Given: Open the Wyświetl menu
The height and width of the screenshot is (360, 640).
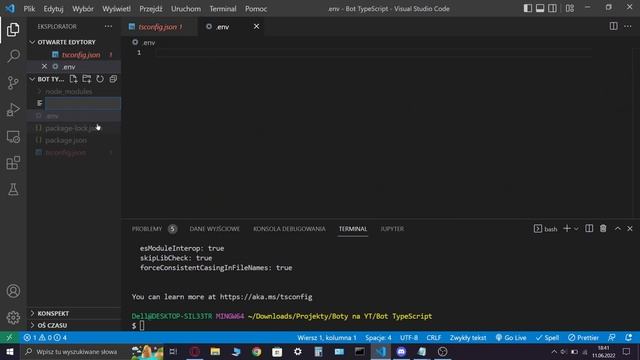Looking at the screenshot, I should click(x=116, y=9).
